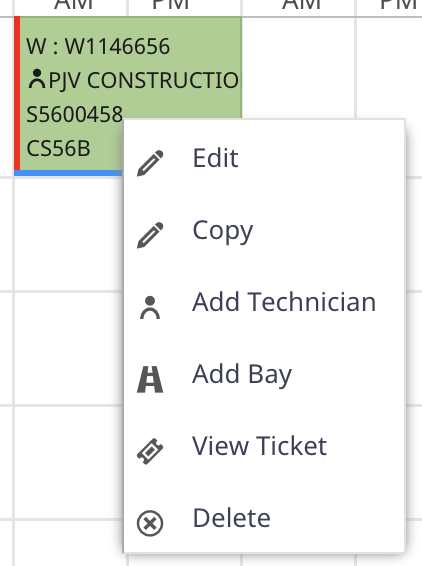The height and width of the screenshot is (566, 422).
Task: Choose the Delete menu entry
Action: [x=264, y=517]
